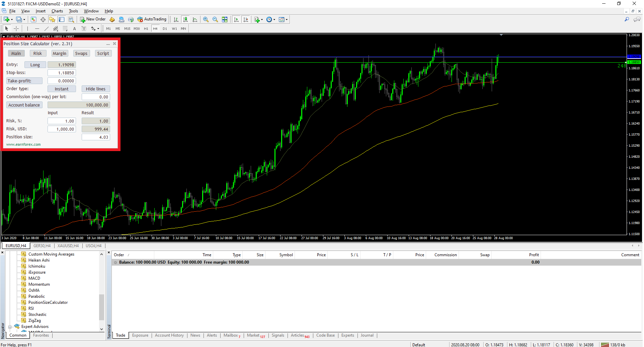Image resolution: width=644 pixels, height=347 pixels.
Task: Open the www.earnforex.com link
Action: click(x=23, y=145)
